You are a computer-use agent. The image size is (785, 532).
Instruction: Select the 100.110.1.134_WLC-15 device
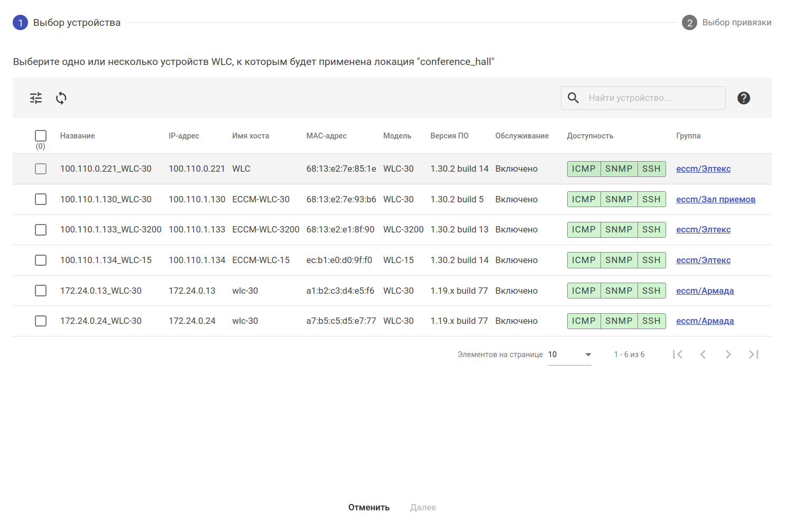[x=41, y=260]
